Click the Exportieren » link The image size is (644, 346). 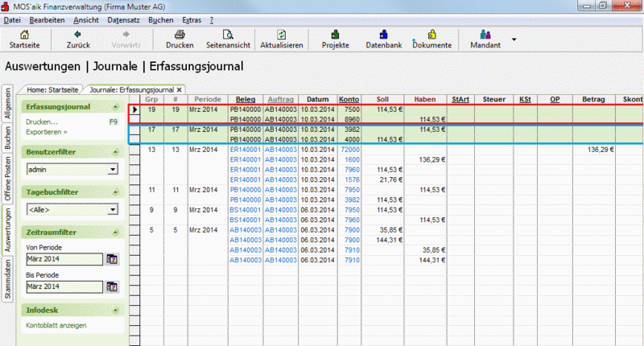47,132
